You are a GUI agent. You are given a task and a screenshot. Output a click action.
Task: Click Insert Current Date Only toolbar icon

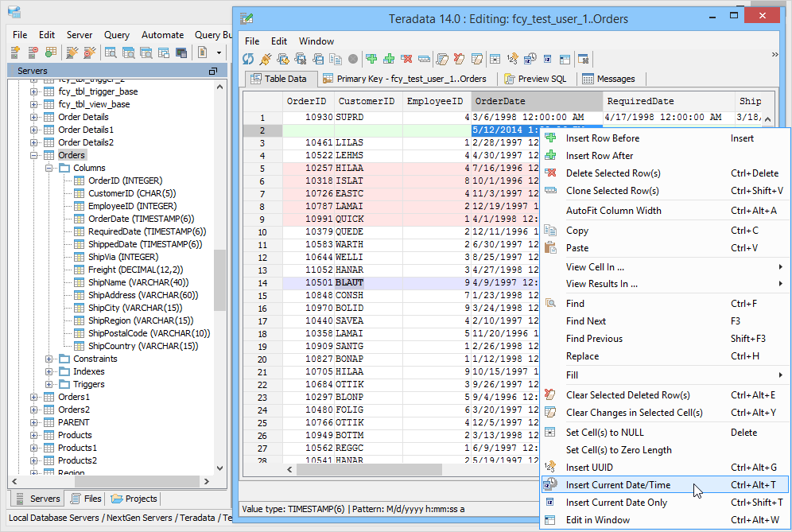[548, 59]
